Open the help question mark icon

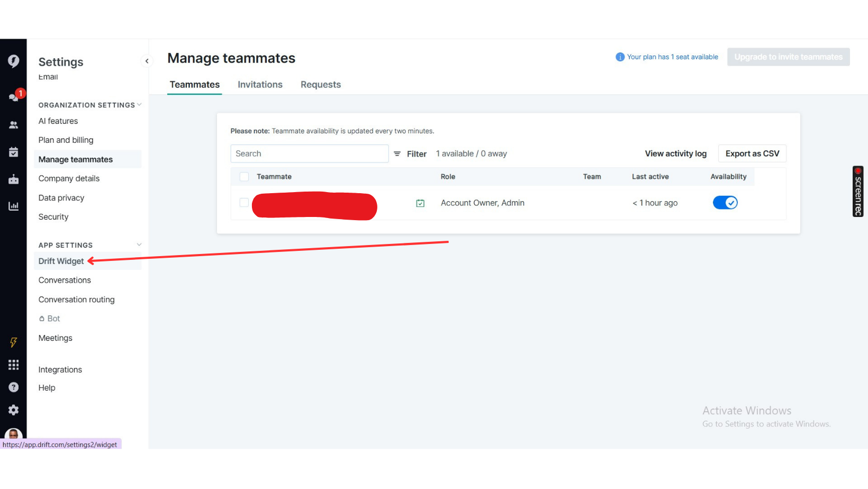click(x=14, y=387)
